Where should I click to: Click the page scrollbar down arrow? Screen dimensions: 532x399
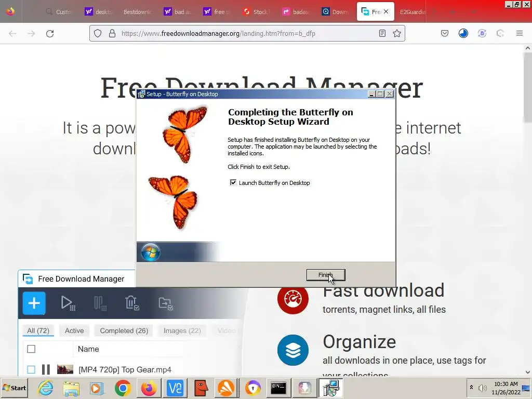(528, 372)
